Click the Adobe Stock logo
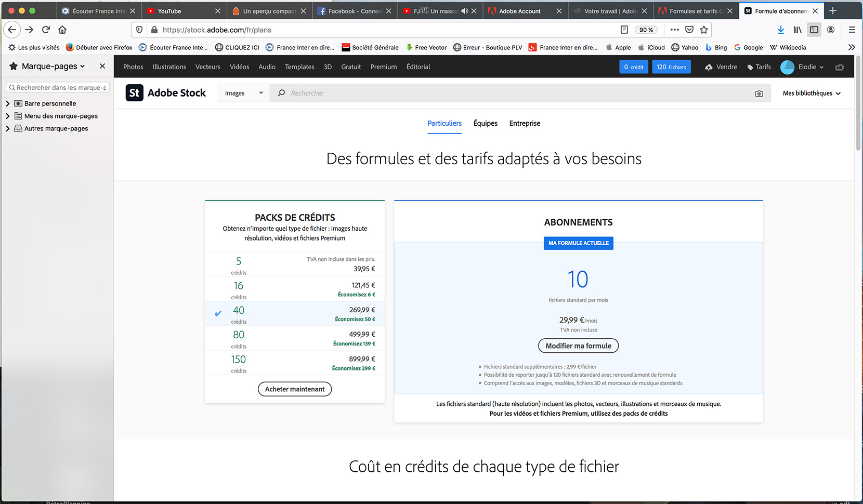 click(x=166, y=92)
